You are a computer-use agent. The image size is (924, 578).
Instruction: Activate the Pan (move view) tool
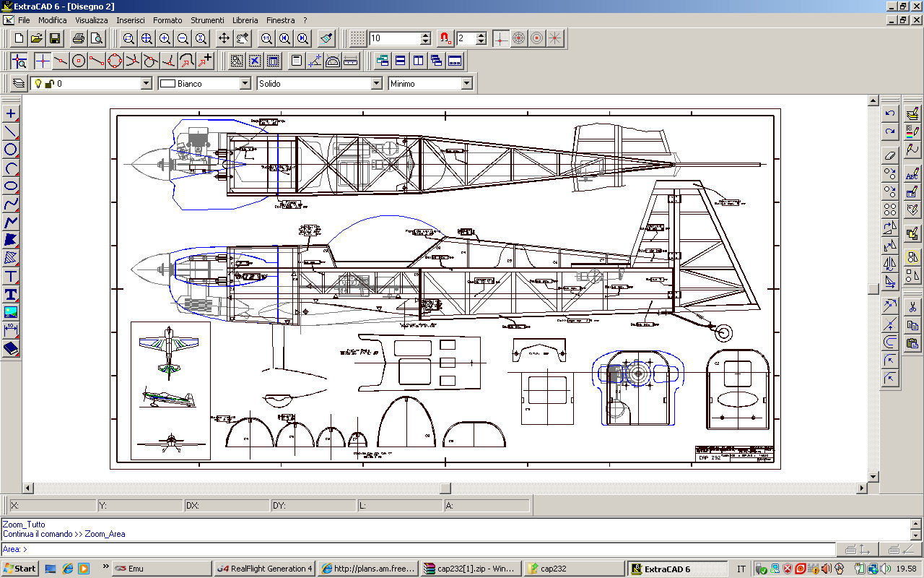pos(224,38)
